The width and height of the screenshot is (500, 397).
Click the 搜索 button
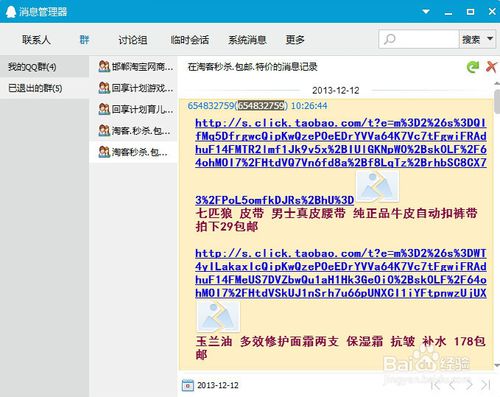pyautogui.click(x=471, y=40)
